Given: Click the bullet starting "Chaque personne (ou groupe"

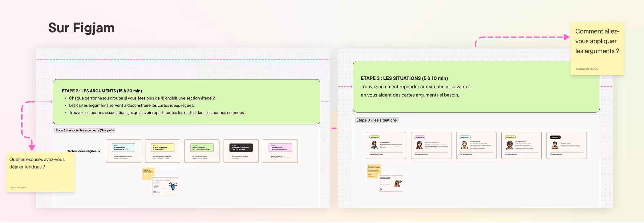Looking at the screenshot, I should (142, 98).
